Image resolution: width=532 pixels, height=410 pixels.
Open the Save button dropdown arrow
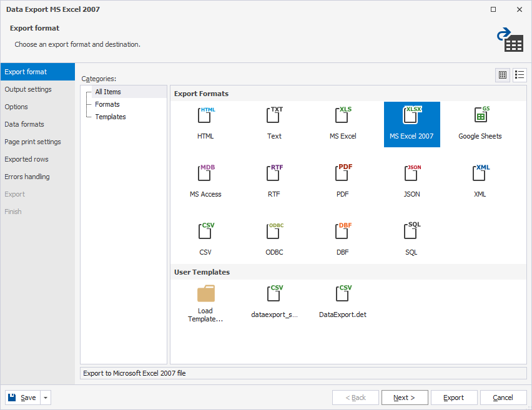46,398
